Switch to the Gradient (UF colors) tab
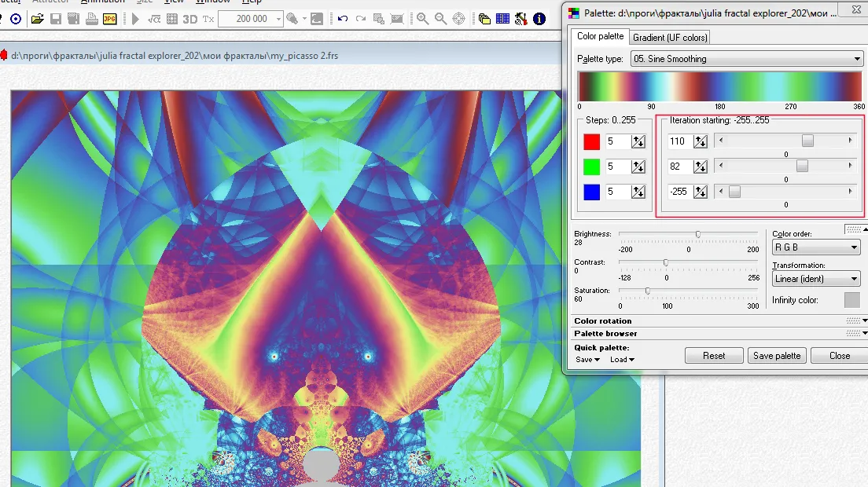This screenshot has height=487, width=868. pyautogui.click(x=670, y=38)
